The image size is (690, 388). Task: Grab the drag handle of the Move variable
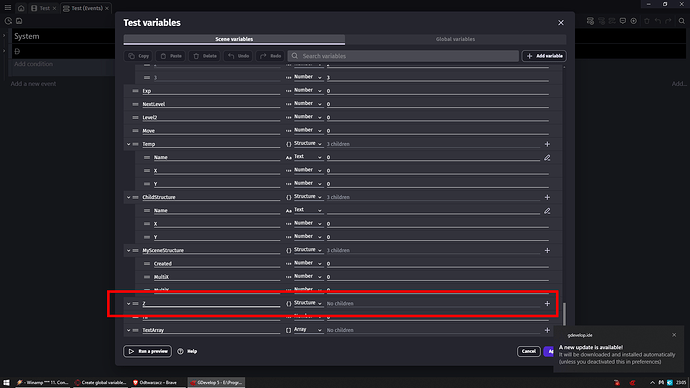pyautogui.click(x=135, y=131)
